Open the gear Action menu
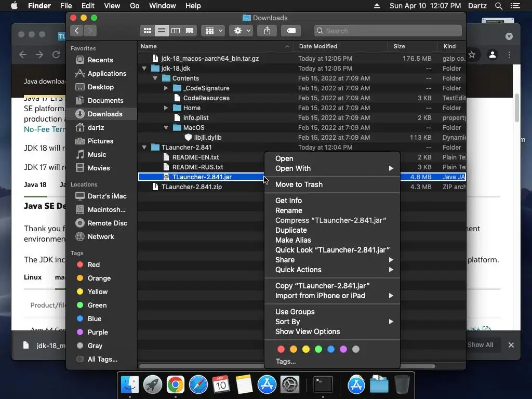Viewport: 532px width, 399px height. click(241, 31)
